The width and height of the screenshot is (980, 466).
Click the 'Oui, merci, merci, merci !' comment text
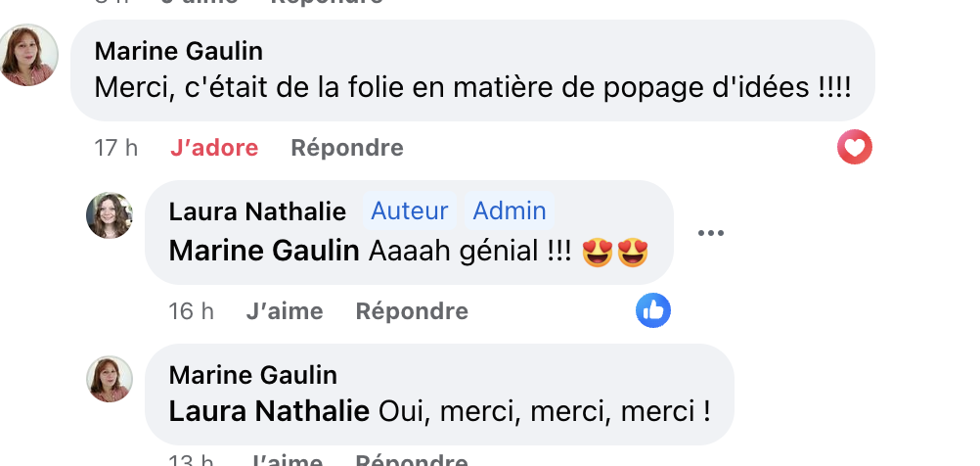544,412
